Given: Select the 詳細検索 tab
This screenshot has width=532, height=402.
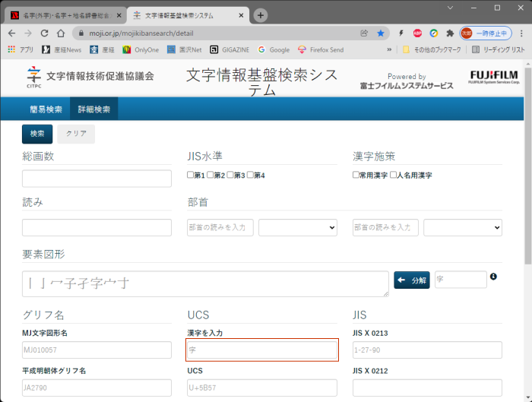Looking at the screenshot, I should coord(93,109).
